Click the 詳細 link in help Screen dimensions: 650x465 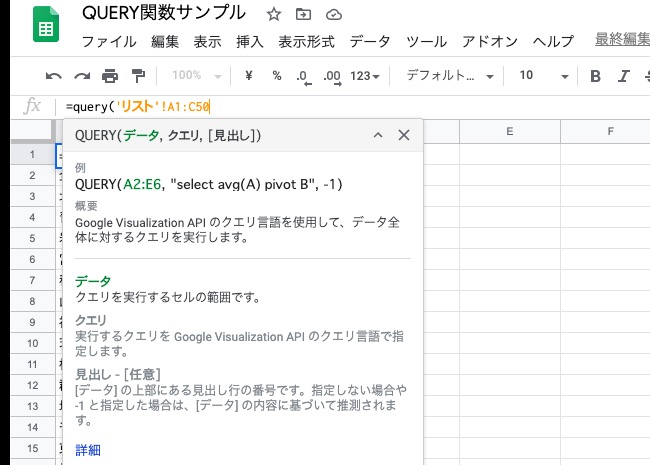pos(88,450)
